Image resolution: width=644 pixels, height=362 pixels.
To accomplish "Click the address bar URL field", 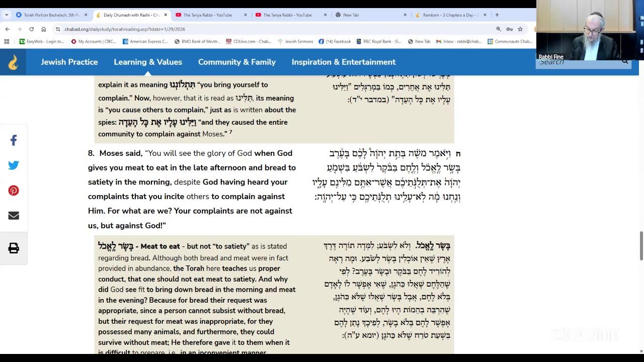I will (x=277, y=29).
